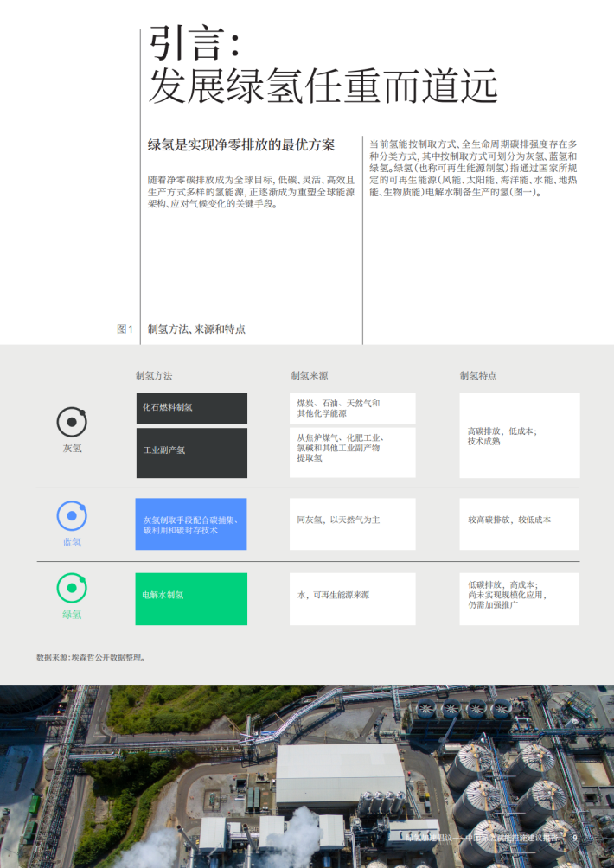Click the data source note 数据来源：埃森哲公开数据整理
Screen dimensions: 614x868
pos(92,658)
